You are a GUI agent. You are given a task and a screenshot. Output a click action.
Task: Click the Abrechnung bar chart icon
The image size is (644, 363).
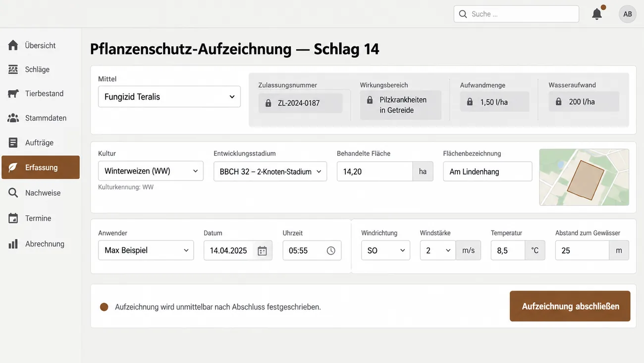pyautogui.click(x=13, y=244)
